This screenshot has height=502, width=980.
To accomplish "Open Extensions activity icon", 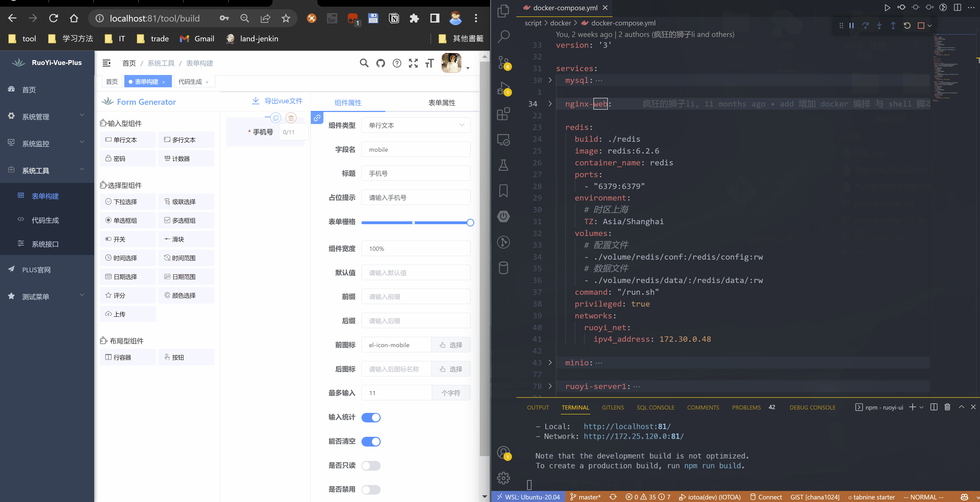I will (x=503, y=114).
